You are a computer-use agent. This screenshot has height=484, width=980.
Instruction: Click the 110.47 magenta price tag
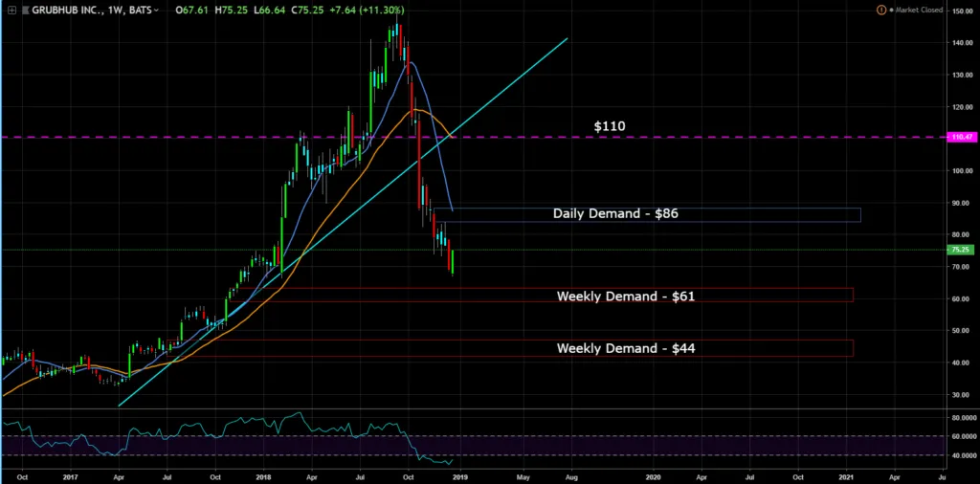pos(960,138)
